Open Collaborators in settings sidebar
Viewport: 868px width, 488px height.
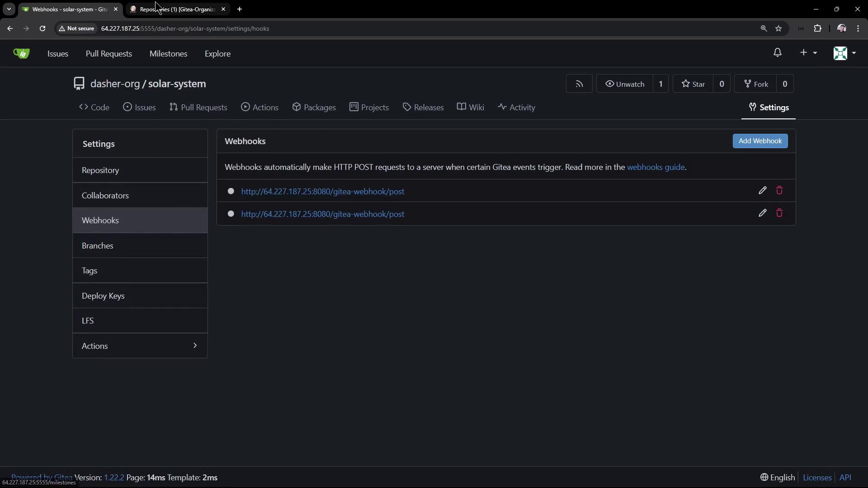tap(105, 196)
